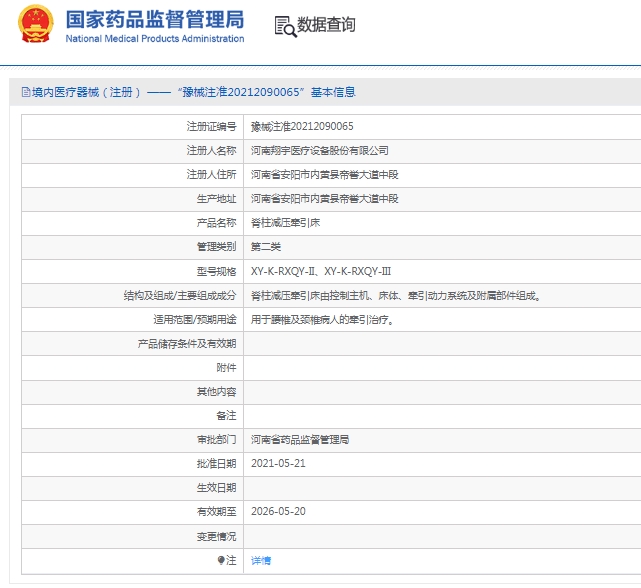This screenshot has height=588, width=641.
Task: Click the 注册人名称 label
Action: click(211, 150)
